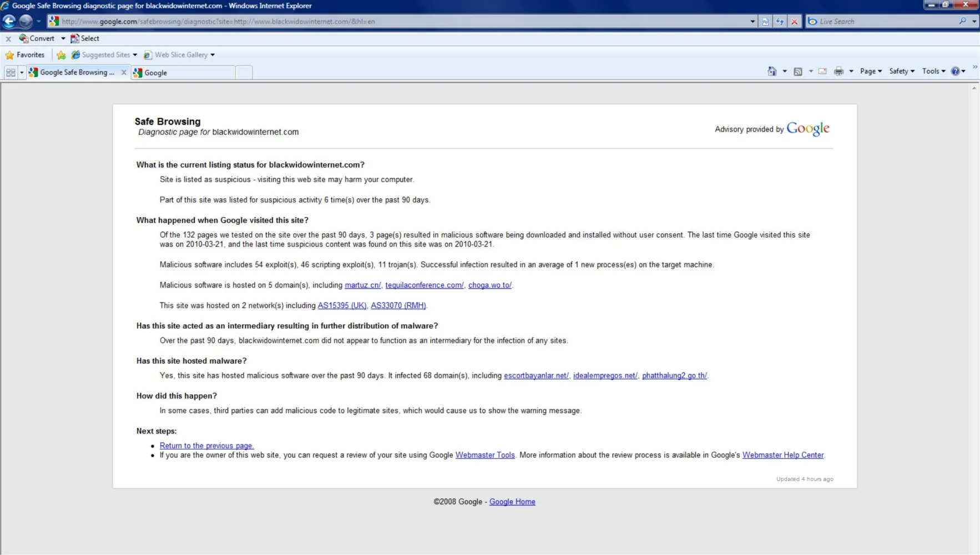Go back with the browser Back arrow
Screen dimensions: 980x555
9,21
